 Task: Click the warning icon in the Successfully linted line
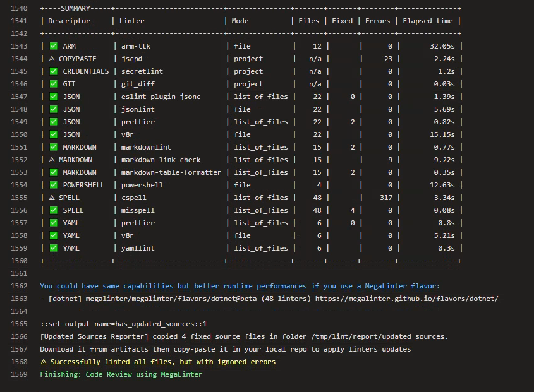(43, 361)
